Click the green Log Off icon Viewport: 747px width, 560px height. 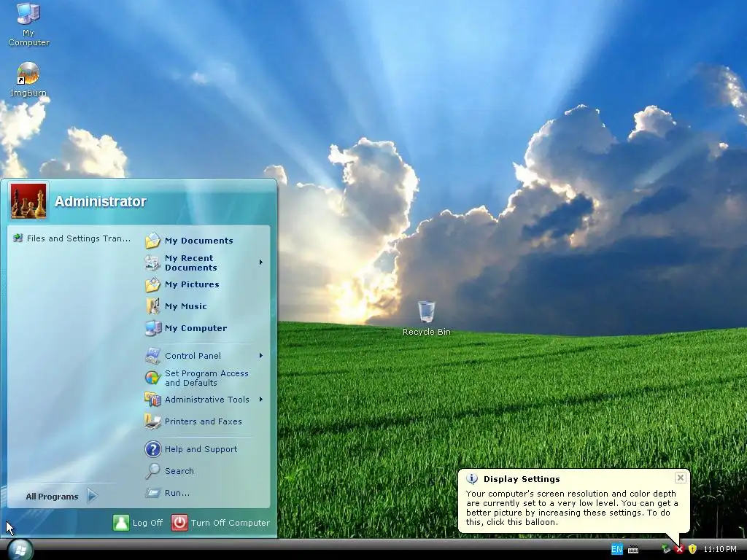(121, 522)
